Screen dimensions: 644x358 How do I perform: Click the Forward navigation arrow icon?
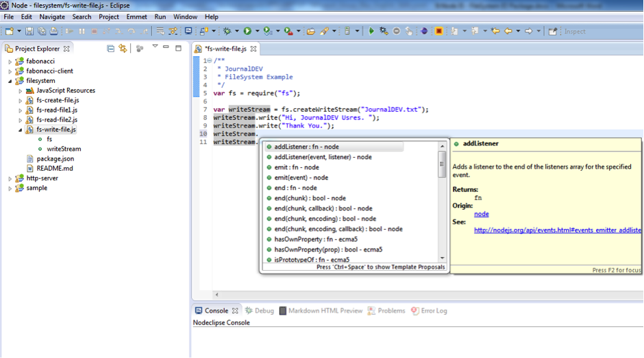tap(529, 32)
